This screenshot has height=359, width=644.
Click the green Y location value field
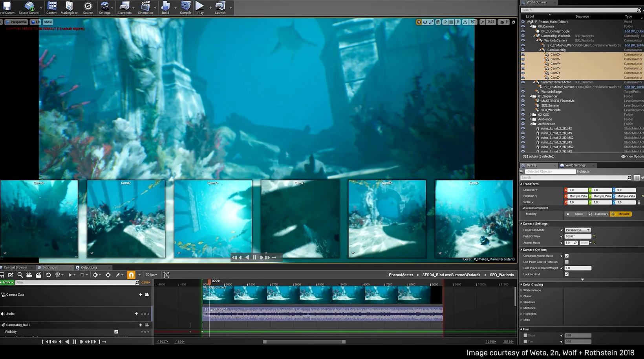[600, 190]
